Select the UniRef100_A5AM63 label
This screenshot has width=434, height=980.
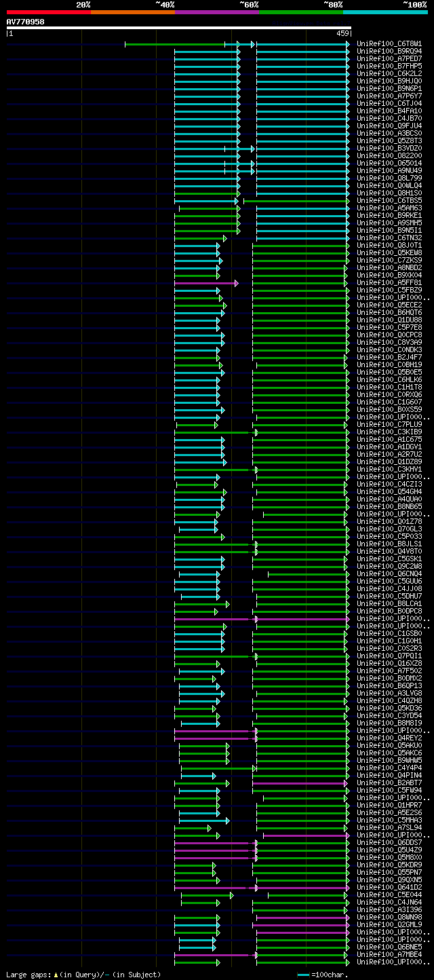coord(389,208)
